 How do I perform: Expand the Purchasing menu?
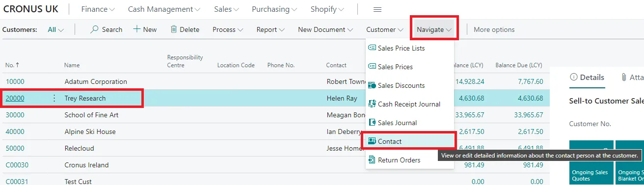pyautogui.click(x=274, y=9)
